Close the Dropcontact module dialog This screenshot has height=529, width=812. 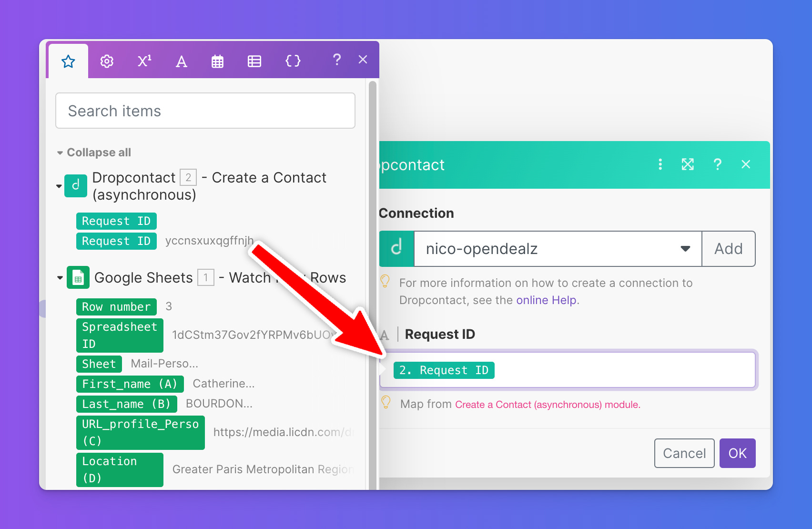tap(746, 164)
